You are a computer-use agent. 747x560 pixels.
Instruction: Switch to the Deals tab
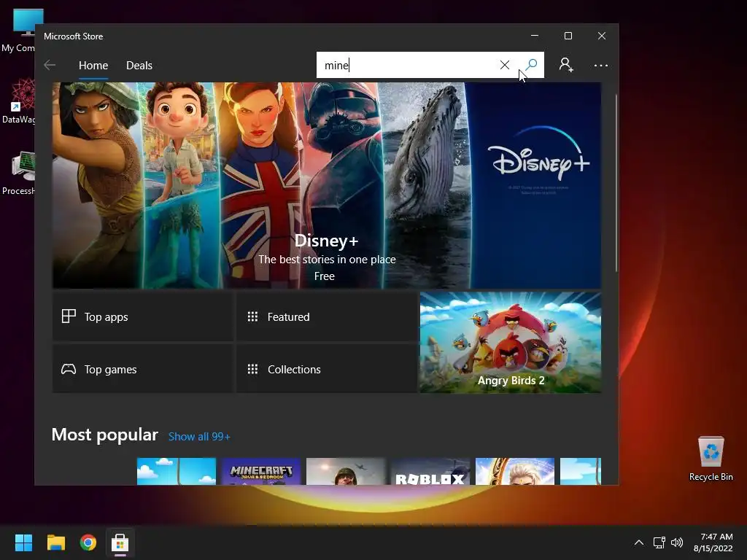click(x=139, y=65)
